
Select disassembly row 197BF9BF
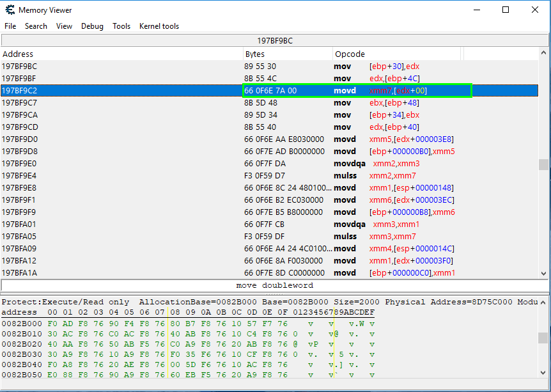(x=269, y=79)
